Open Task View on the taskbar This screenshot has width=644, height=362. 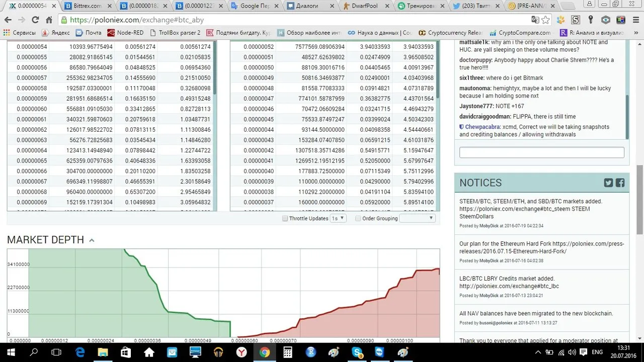pyautogui.click(x=57, y=352)
